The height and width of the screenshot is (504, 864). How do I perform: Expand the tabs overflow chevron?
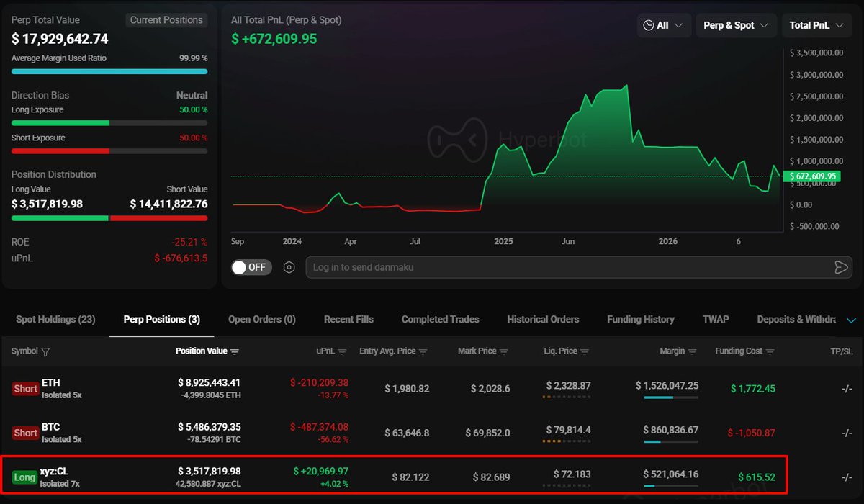tap(852, 320)
